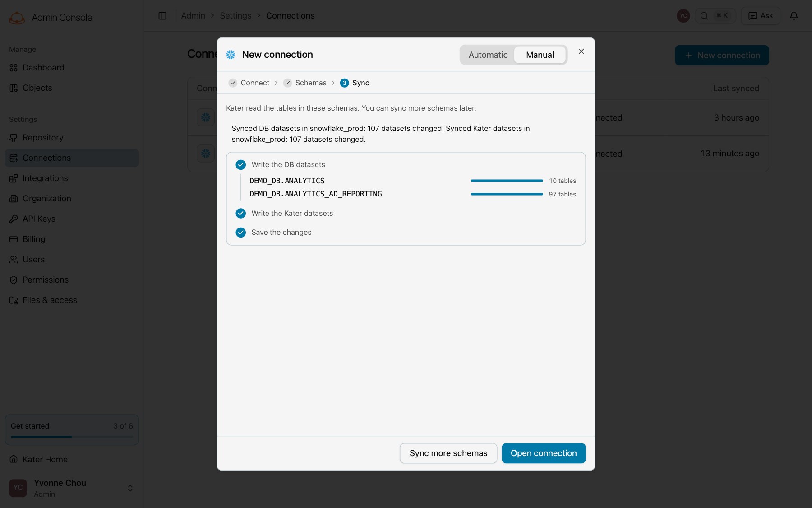Click the Kater Home house icon
The height and width of the screenshot is (508, 812).
(x=14, y=459)
